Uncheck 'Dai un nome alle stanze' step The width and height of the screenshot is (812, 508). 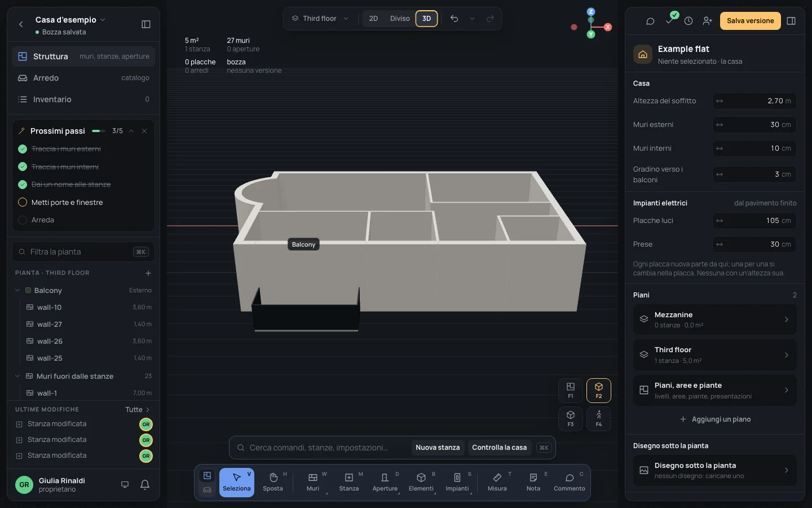(x=23, y=185)
